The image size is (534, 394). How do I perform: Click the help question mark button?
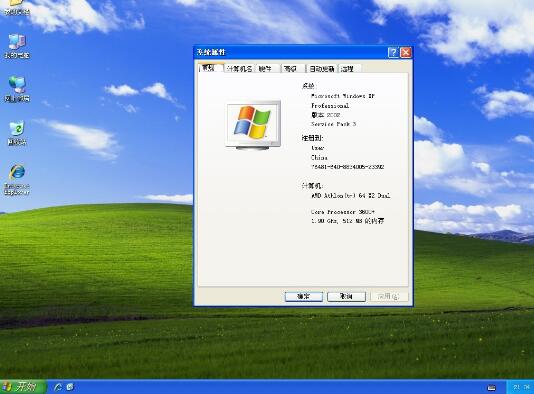[393, 52]
